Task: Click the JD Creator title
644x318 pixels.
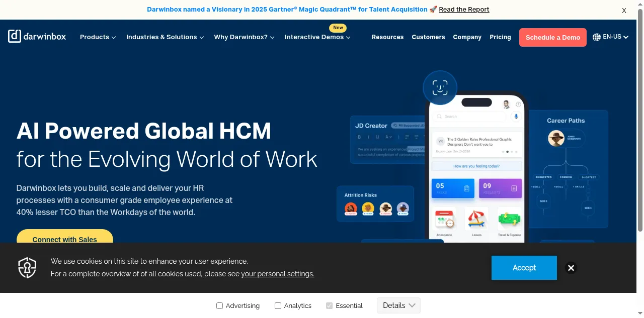Action: point(371,126)
